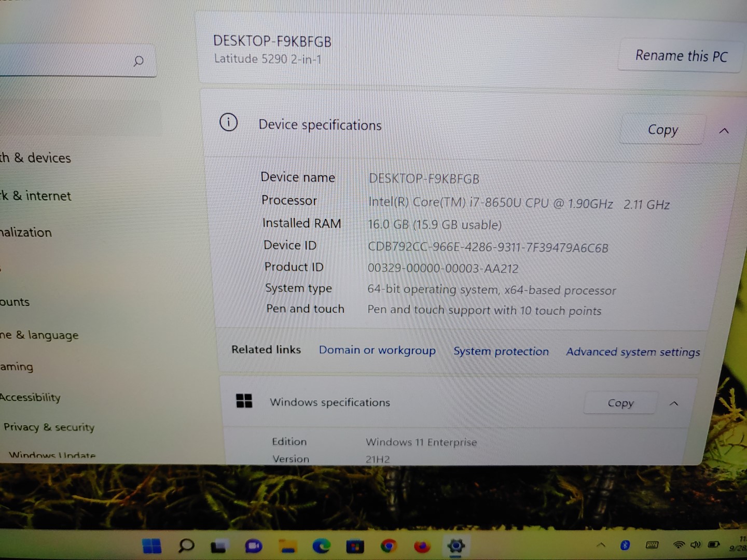Show hidden system tray icons
Viewport: 747px width, 560px height.
tap(601, 545)
